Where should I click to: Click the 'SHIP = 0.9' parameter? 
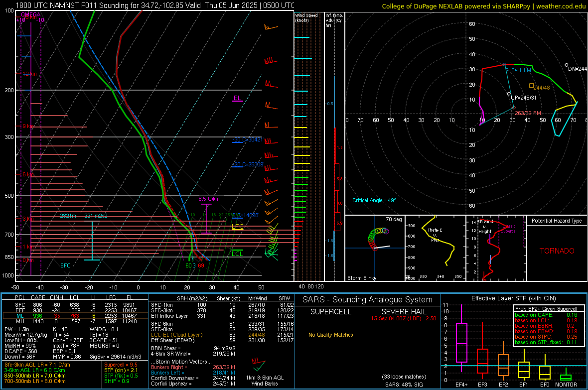[x=117, y=381]
